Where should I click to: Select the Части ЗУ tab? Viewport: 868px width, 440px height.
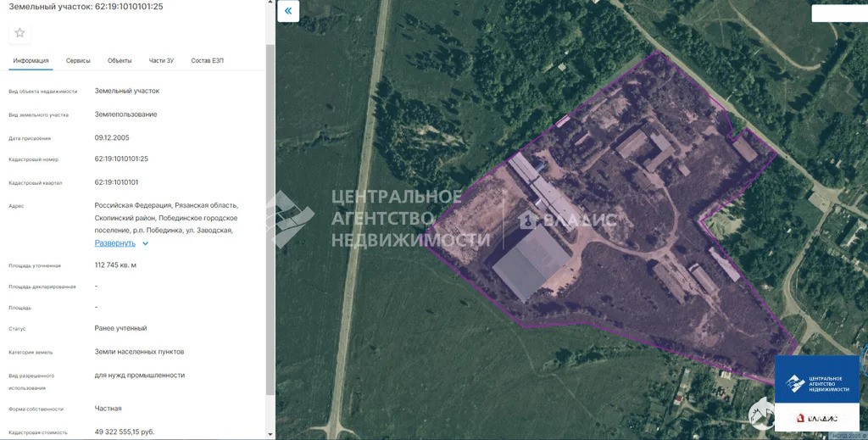coord(161,61)
